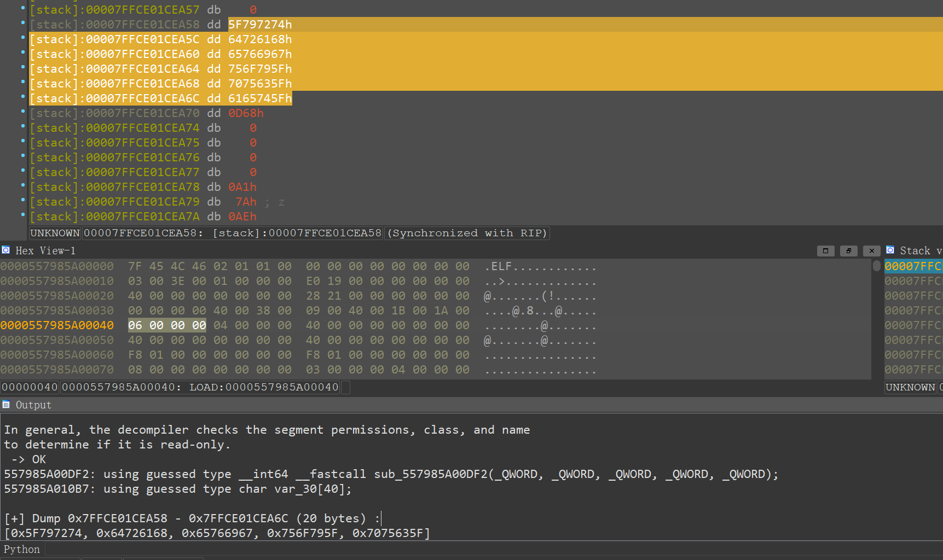Select the Stack view tab title
This screenshot has height=560, width=943.
(x=919, y=251)
